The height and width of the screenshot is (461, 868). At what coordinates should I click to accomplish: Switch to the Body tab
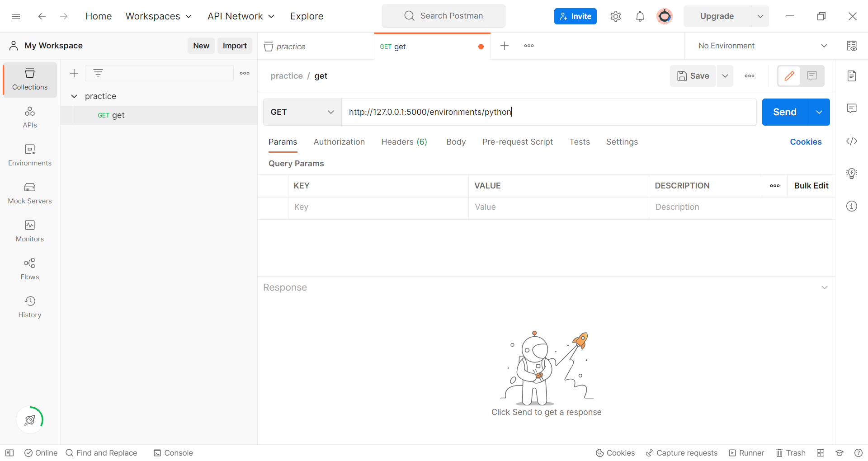pyautogui.click(x=456, y=142)
